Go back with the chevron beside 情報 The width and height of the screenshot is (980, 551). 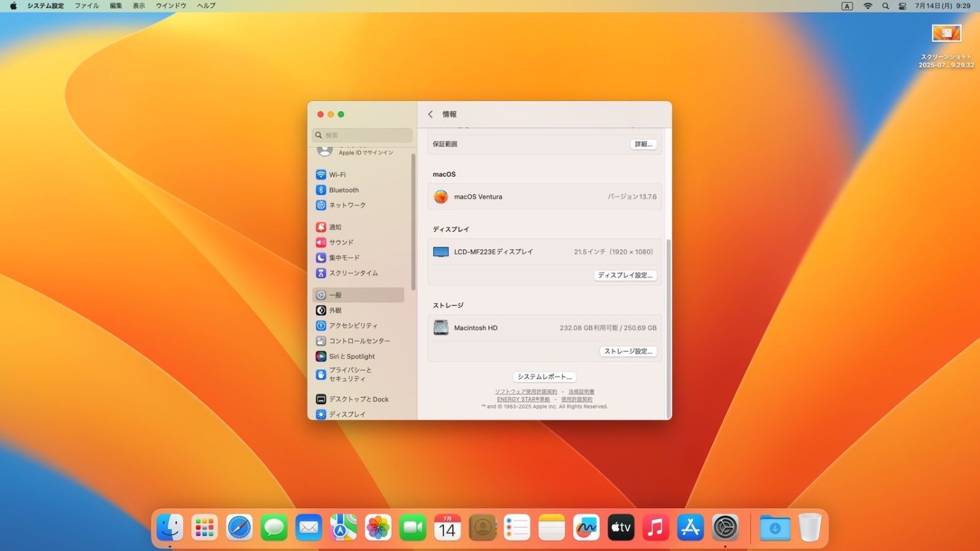point(430,114)
